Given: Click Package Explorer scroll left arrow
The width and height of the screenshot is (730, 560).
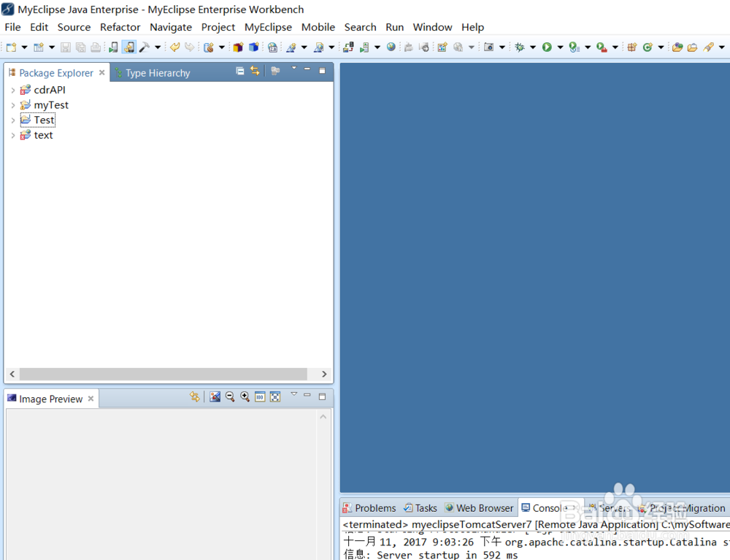Looking at the screenshot, I should [12, 374].
